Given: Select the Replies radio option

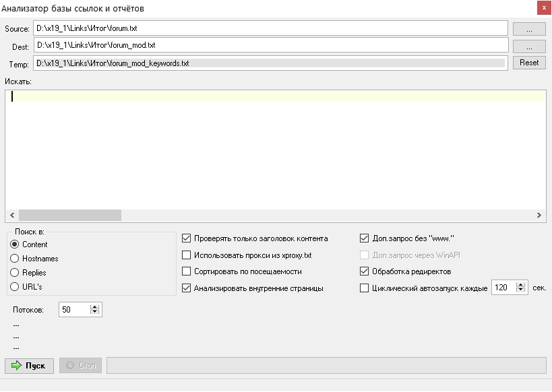Looking at the screenshot, I should click(x=28, y=273).
